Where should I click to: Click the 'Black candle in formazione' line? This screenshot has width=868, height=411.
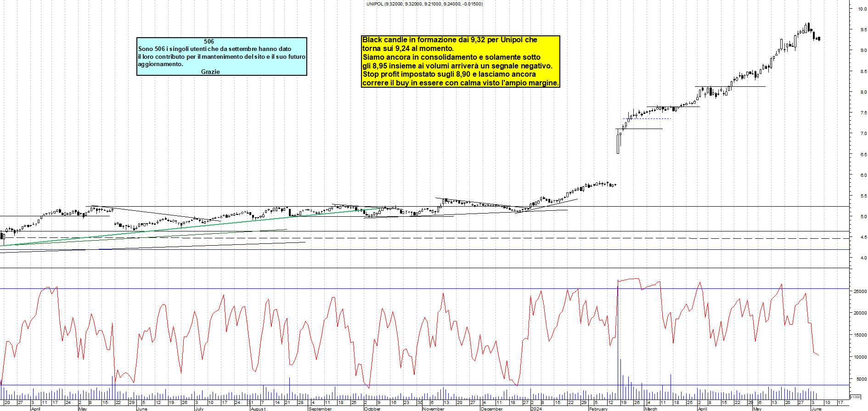tap(450, 40)
